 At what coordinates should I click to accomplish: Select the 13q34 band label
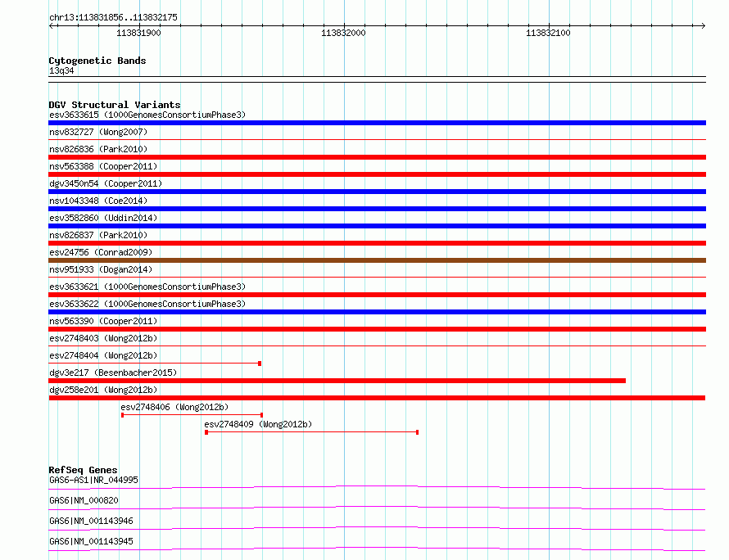pos(61,71)
